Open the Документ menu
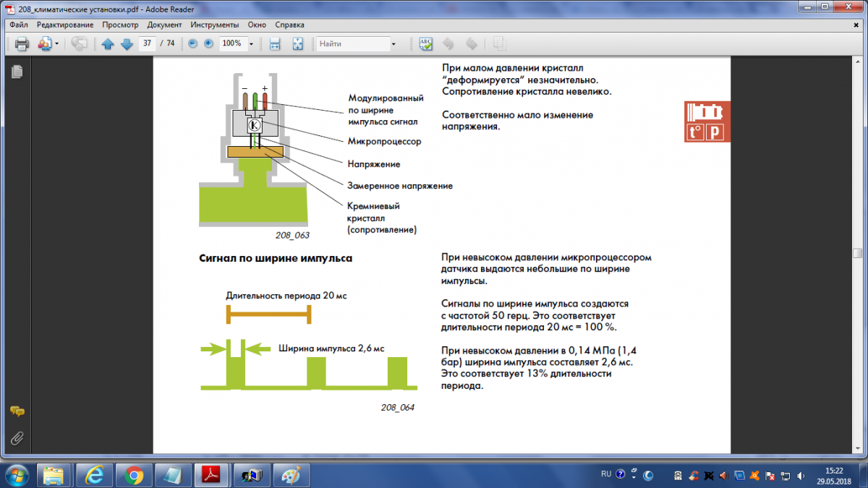Screen dimensions: 868x488 click(164, 25)
